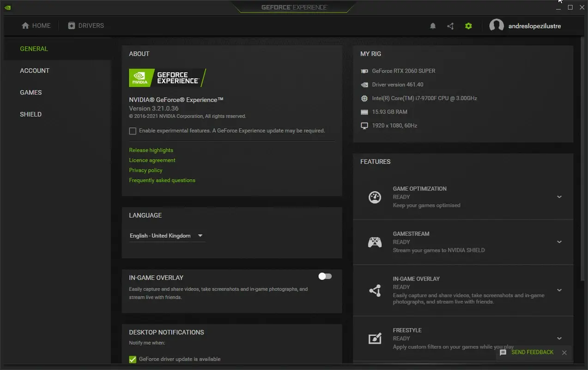This screenshot has width=588, height=370.
Task: Open the Release highlights link
Action: (x=151, y=150)
